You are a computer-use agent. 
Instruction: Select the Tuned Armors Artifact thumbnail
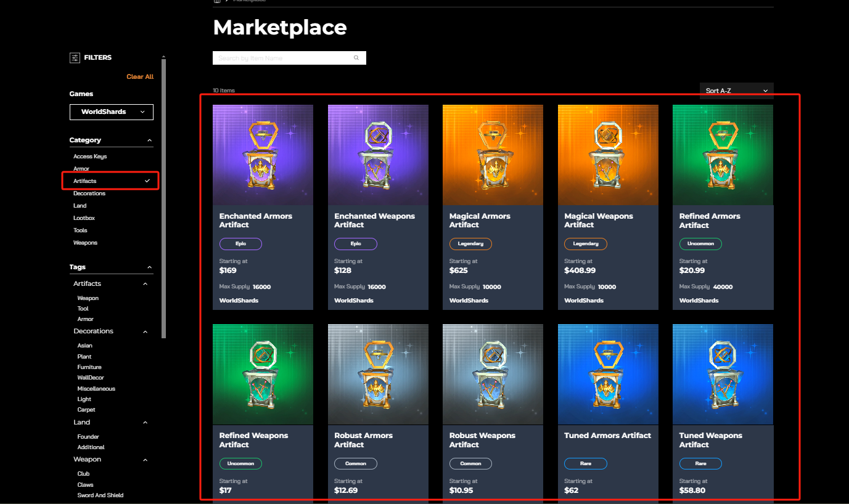[608, 374]
